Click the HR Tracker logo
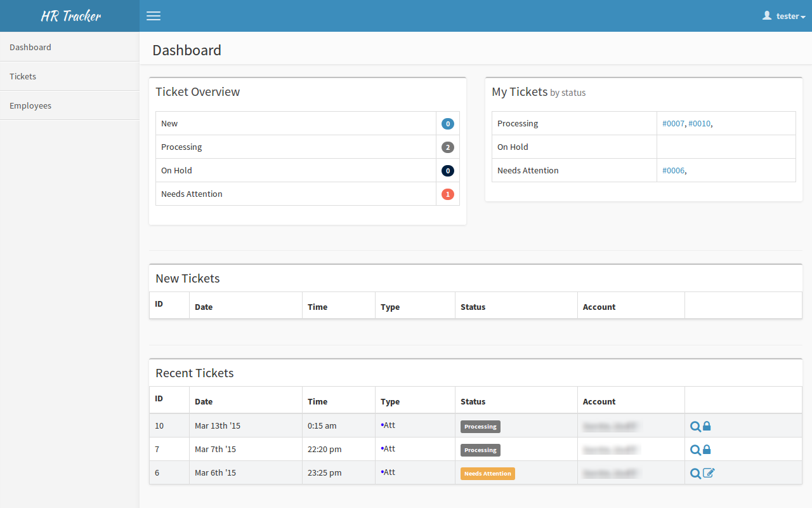Viewport: 812px width, 508px height. click(x=69, y=15)
